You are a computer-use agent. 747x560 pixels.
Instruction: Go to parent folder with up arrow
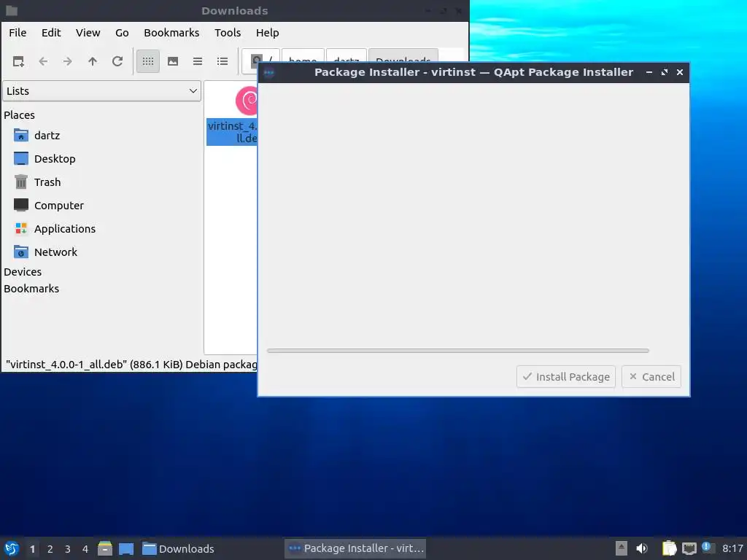pos(93,61)
